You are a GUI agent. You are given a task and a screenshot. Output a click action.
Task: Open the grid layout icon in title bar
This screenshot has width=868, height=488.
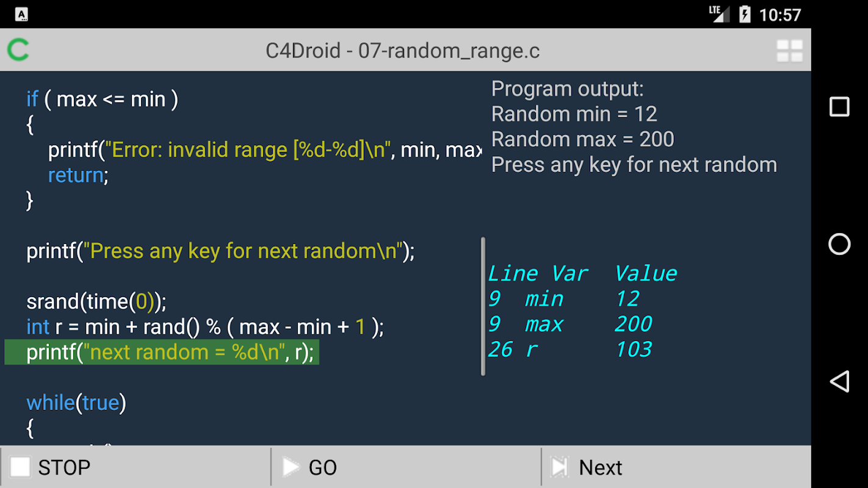click(789, 51)
